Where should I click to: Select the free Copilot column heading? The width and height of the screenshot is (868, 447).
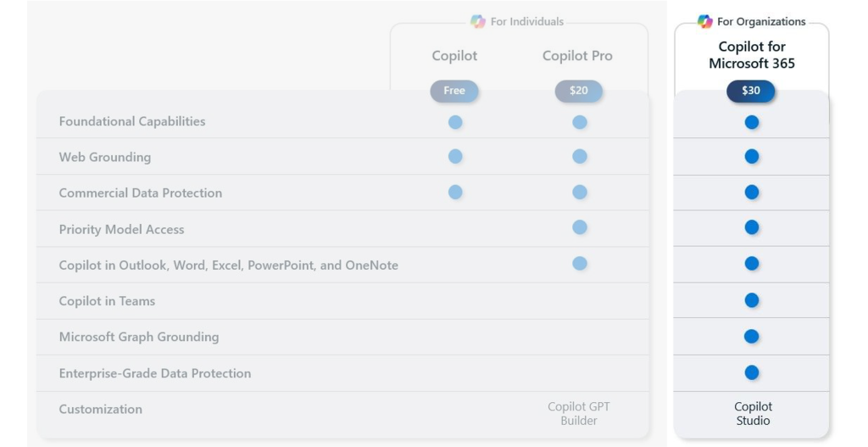click(x=454, y=56)
